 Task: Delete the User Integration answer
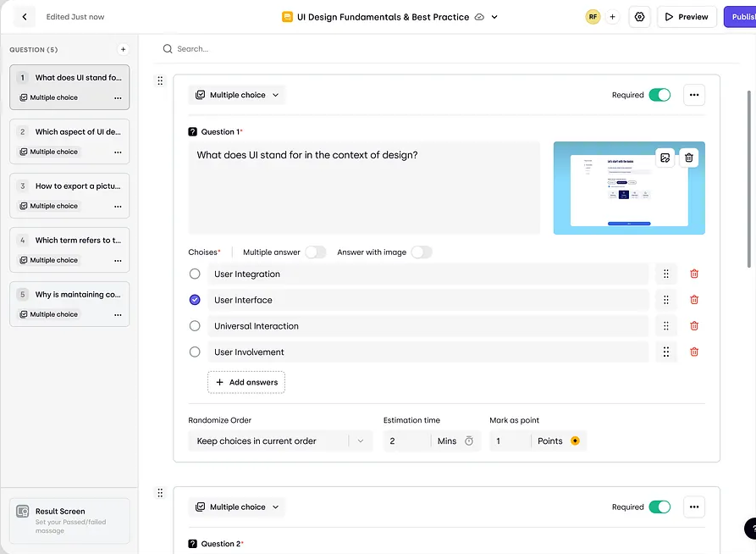tap(694, 274)
